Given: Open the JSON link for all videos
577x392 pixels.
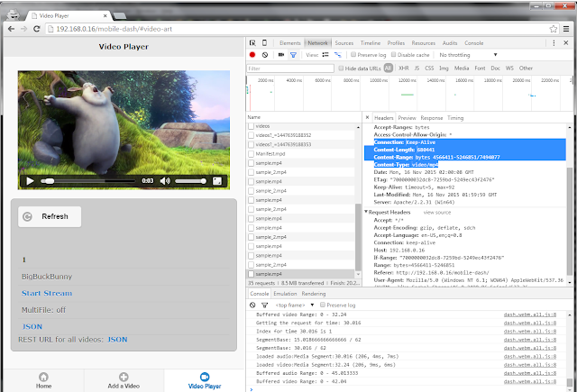Looking at the screenshot, I should click(x=117, y=340).
